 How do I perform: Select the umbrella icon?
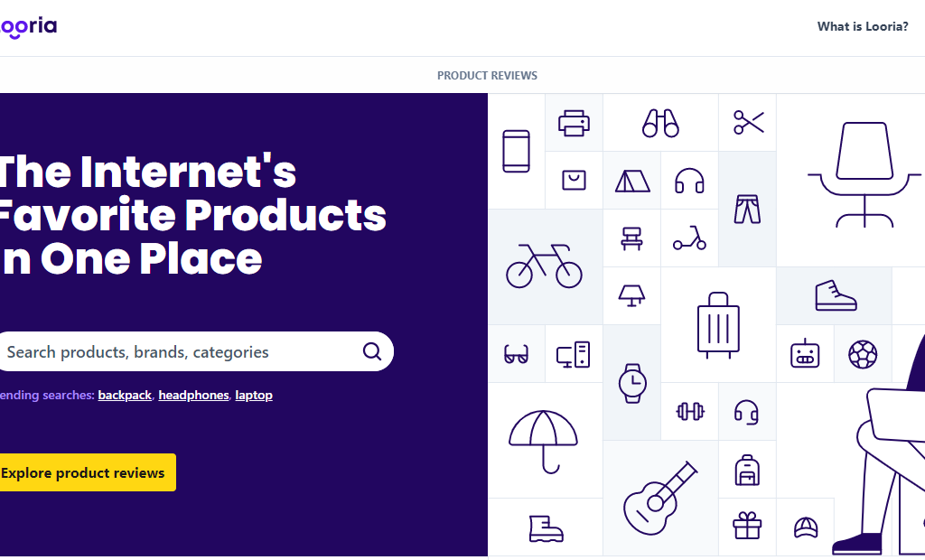pyautogui.click(x=544, y=439)
